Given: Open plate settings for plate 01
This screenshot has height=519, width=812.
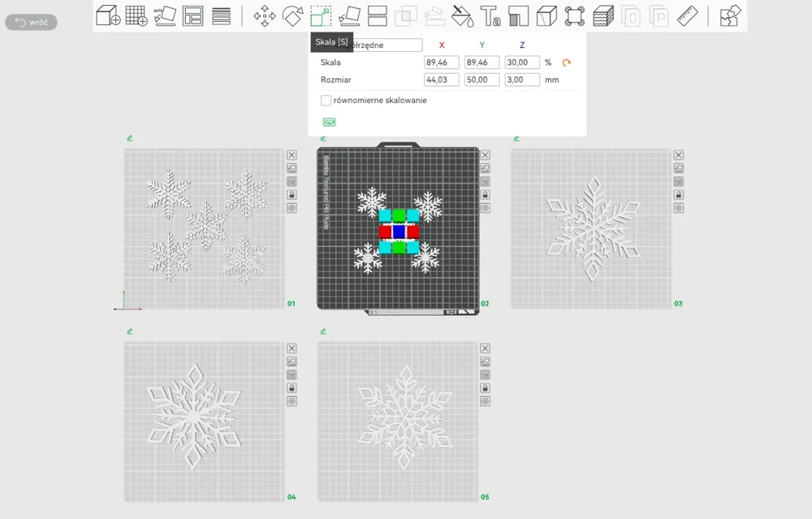Looking at the screenshot, I should click(292, 208).
